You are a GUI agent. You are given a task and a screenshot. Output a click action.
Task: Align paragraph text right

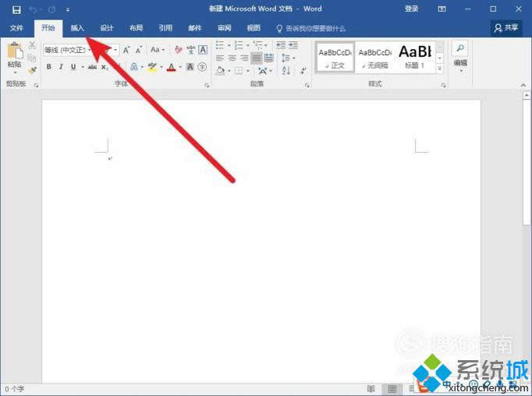coord(244,58)
